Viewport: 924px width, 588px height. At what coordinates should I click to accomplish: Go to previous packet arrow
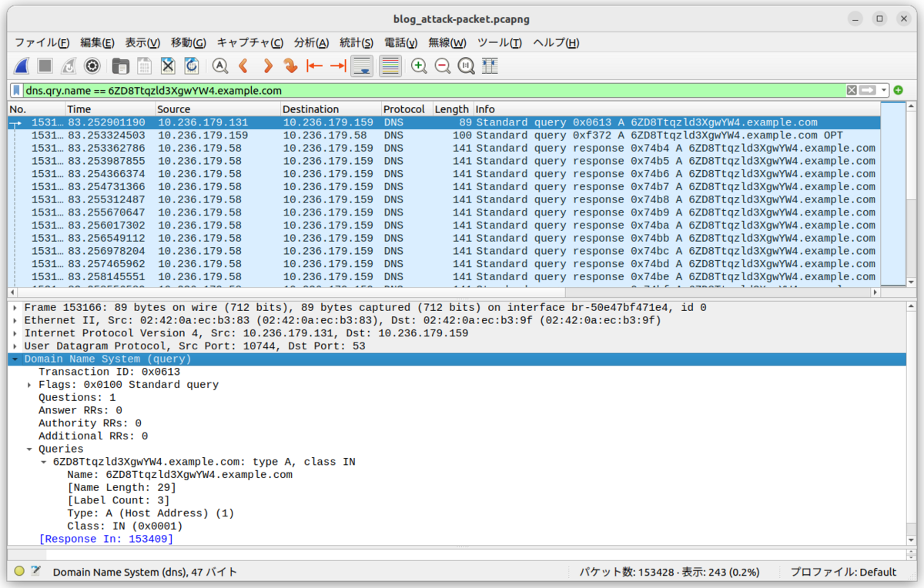tap(243, 66)
